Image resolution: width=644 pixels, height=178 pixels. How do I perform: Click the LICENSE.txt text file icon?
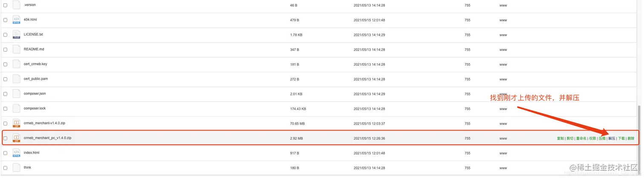[x=17, y=35]
